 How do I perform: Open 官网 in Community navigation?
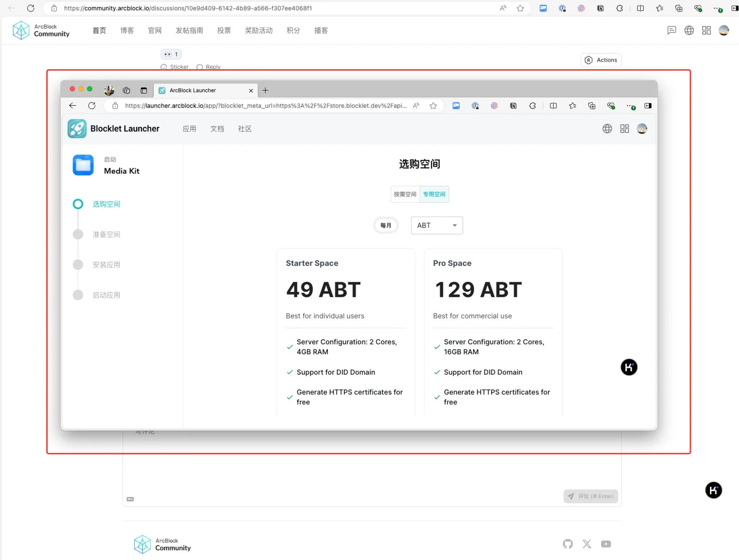(155, 30)
